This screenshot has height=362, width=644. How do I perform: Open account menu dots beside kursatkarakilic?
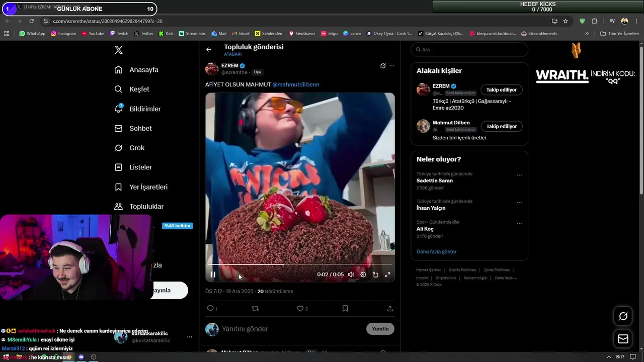190,337
